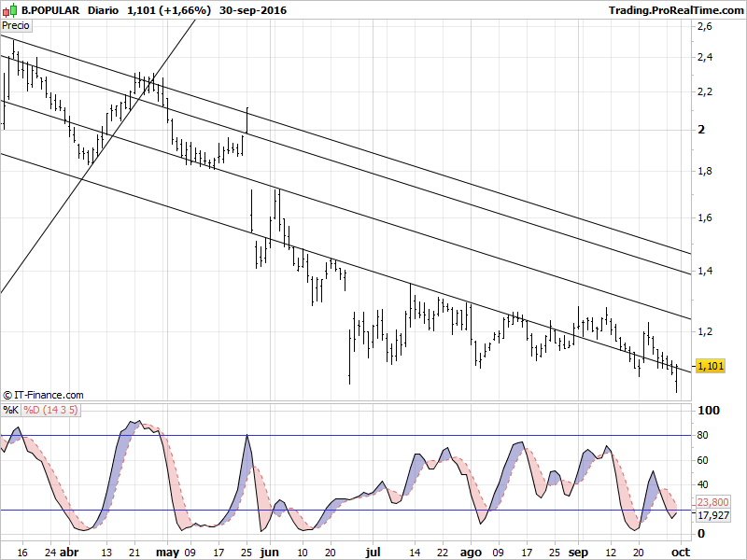Select the 'jul' marker on the time axis

click(373, 552)
